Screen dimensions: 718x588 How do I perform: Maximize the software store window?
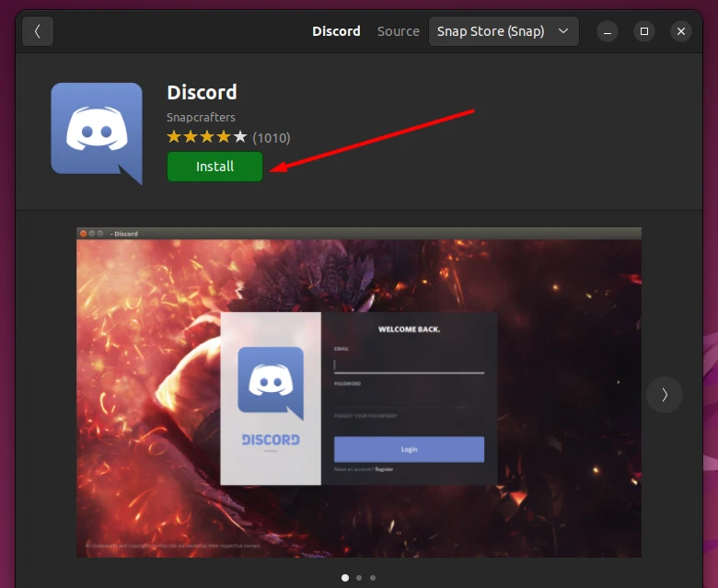(643, 31)
